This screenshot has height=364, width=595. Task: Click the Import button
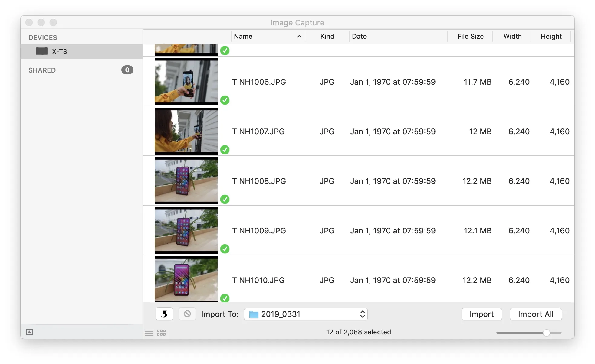coord(482,314)
